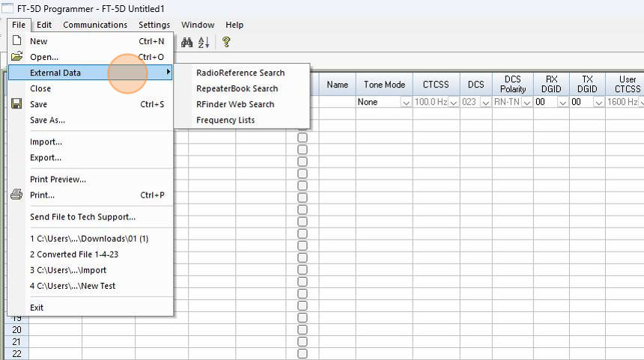Click the binoculars Find toolbar icon
The width and height of the screenshot is (644, 360).
[187, 42]
